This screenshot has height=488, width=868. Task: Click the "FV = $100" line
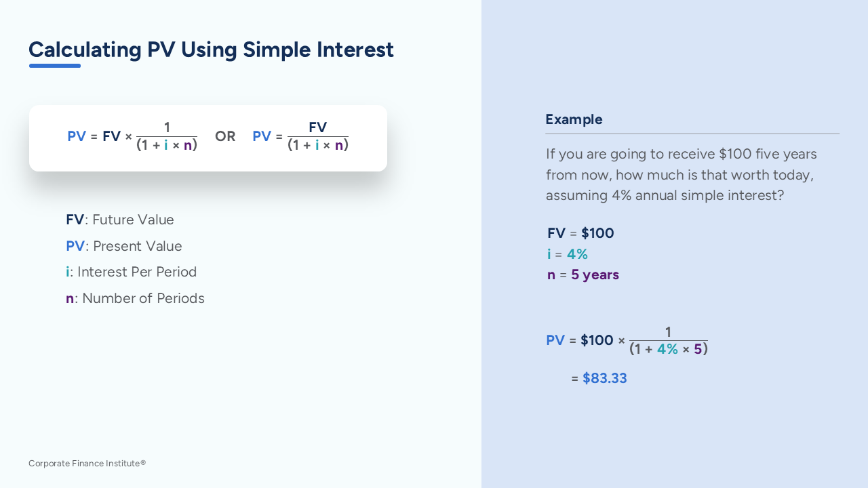580,233
